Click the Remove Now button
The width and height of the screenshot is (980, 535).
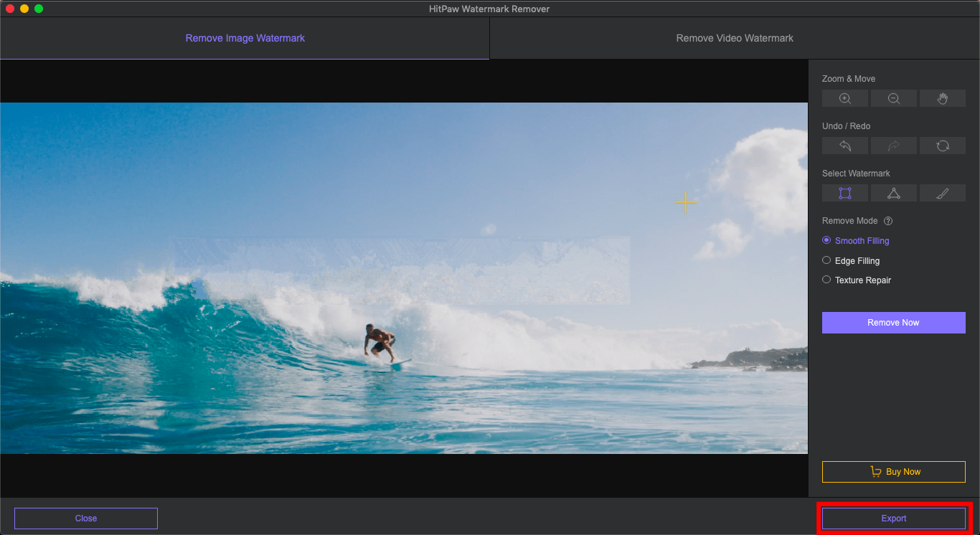tap(894, 323)
